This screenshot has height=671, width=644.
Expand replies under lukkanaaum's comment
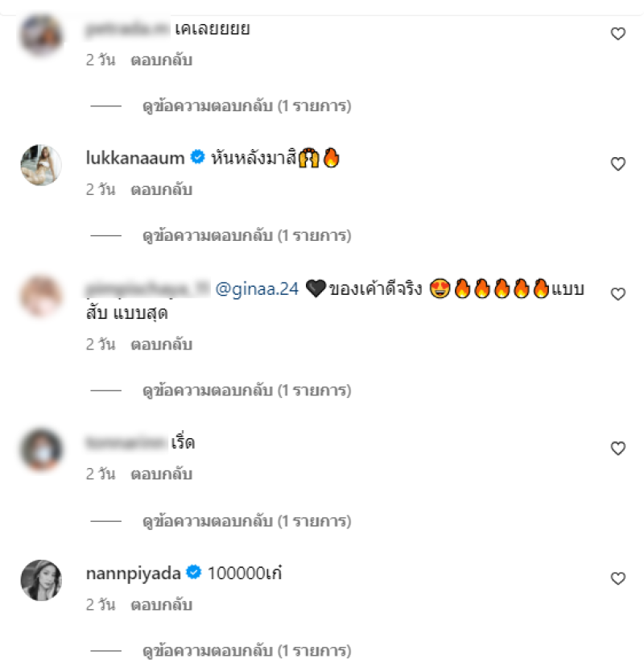(x=247, y=235)
